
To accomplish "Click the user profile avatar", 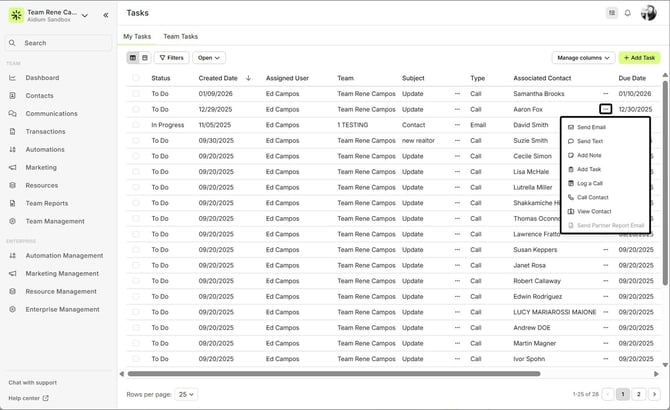I will tap(648, 13).
